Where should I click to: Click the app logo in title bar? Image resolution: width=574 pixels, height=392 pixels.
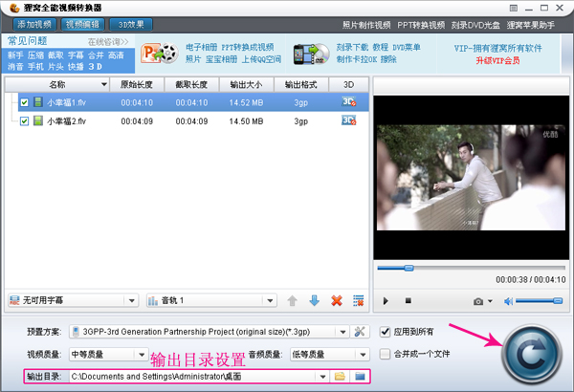point(14,8)
